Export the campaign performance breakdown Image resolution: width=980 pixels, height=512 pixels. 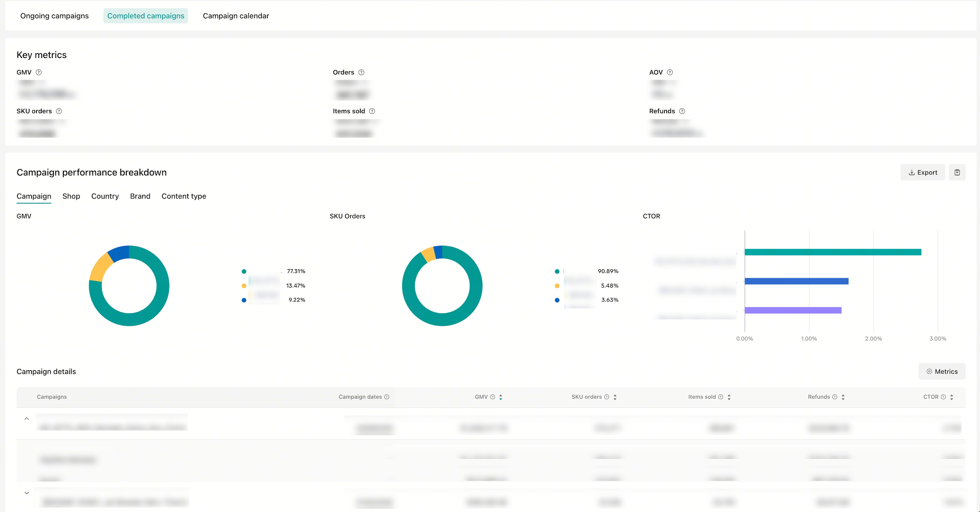(x=923, y=172)
